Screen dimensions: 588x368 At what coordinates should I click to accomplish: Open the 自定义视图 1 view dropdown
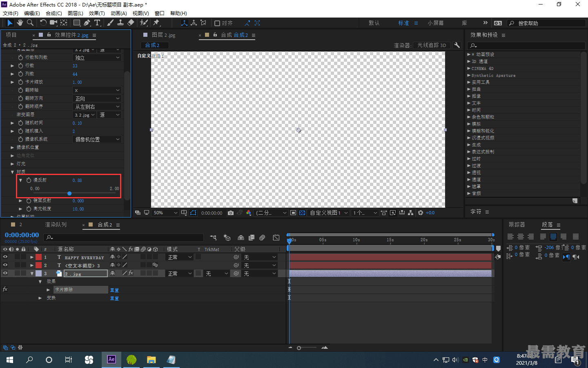[x=329, y=213]
